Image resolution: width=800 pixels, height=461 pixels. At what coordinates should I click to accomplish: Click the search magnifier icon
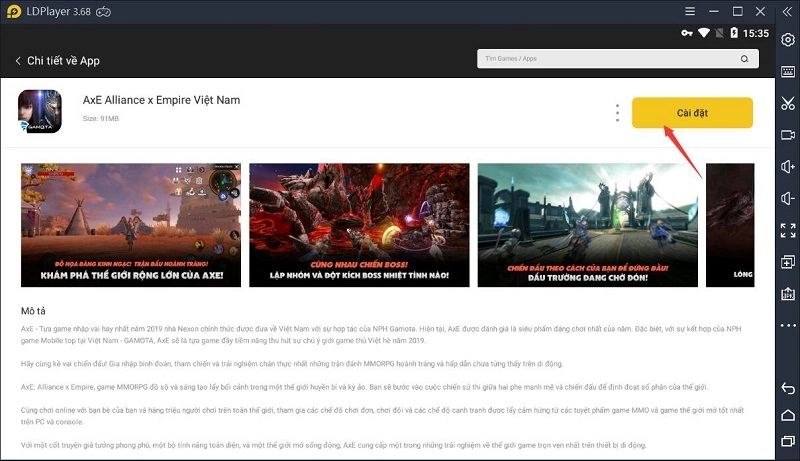(x=744, y=59)
